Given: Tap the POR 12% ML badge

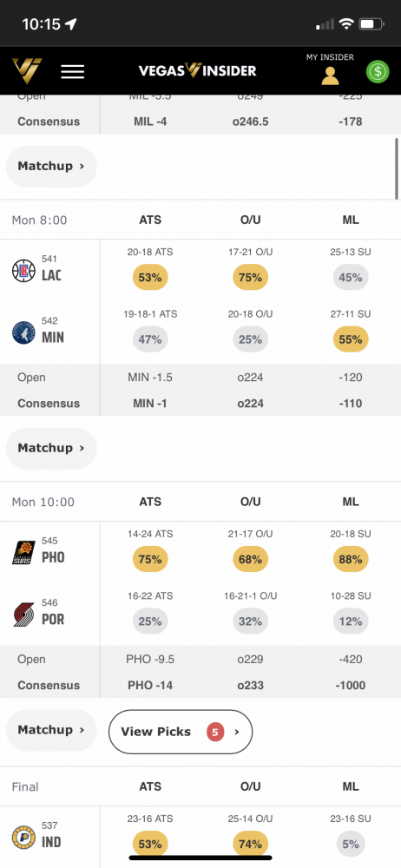Looking at the screenshot, I should pos(351,621).
